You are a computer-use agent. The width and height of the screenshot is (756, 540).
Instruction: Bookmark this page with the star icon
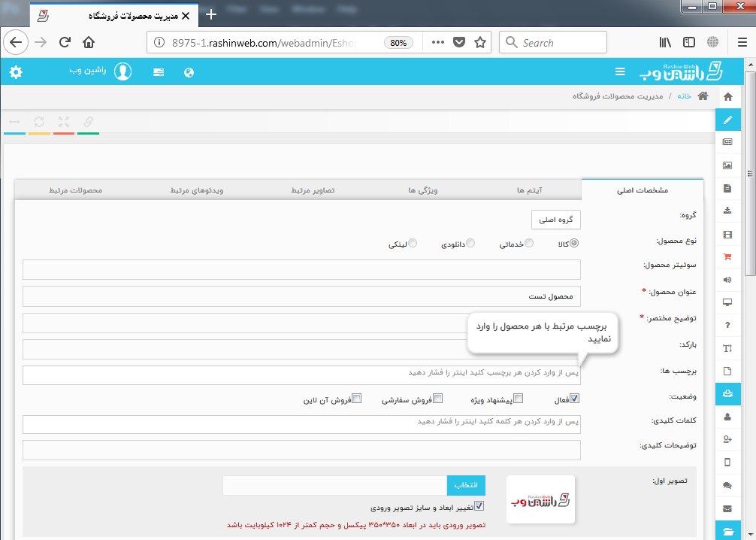click(x=479, y=42)
